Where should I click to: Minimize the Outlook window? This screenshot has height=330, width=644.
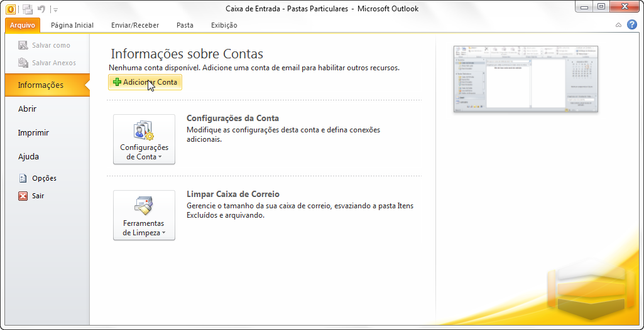click(x=584, y=7)
